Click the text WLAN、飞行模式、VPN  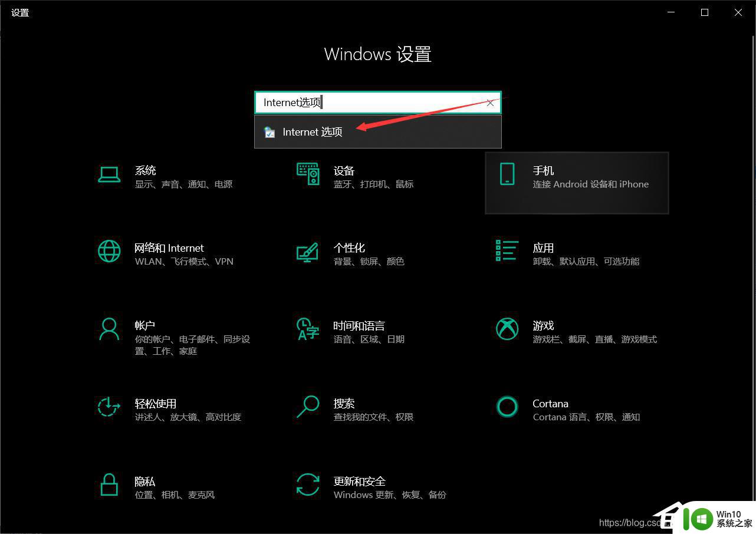(x=184, y=262)
